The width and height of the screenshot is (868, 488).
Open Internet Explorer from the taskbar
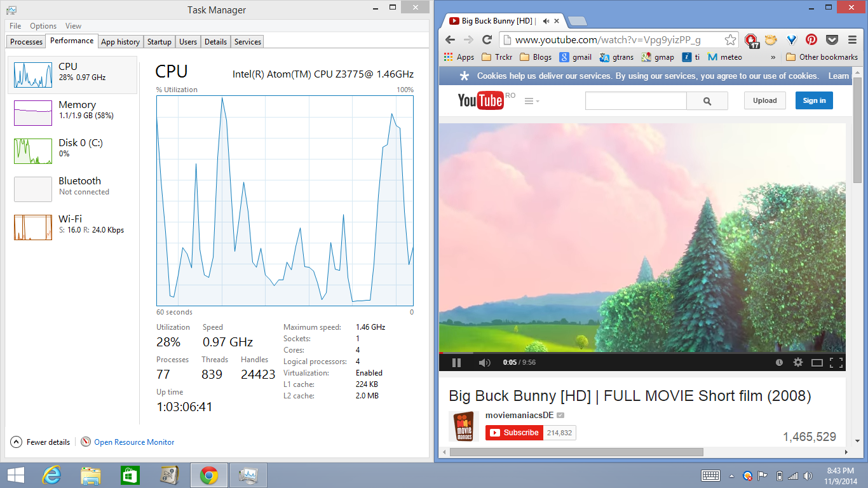(51, 475)
